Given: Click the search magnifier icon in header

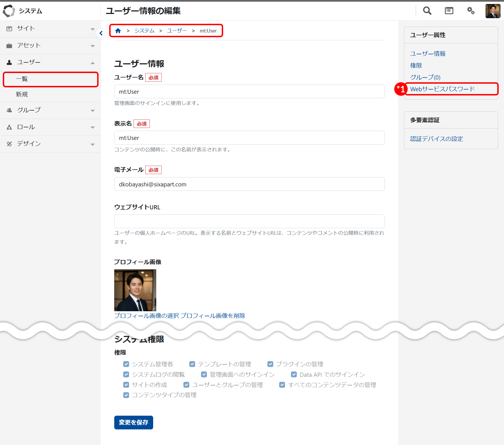Looking at the screenshot, I should point(427,11).
